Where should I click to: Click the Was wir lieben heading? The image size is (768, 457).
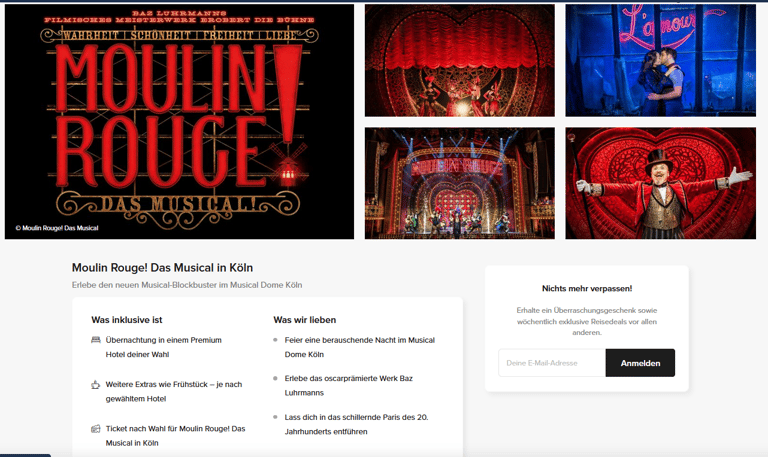305,320
